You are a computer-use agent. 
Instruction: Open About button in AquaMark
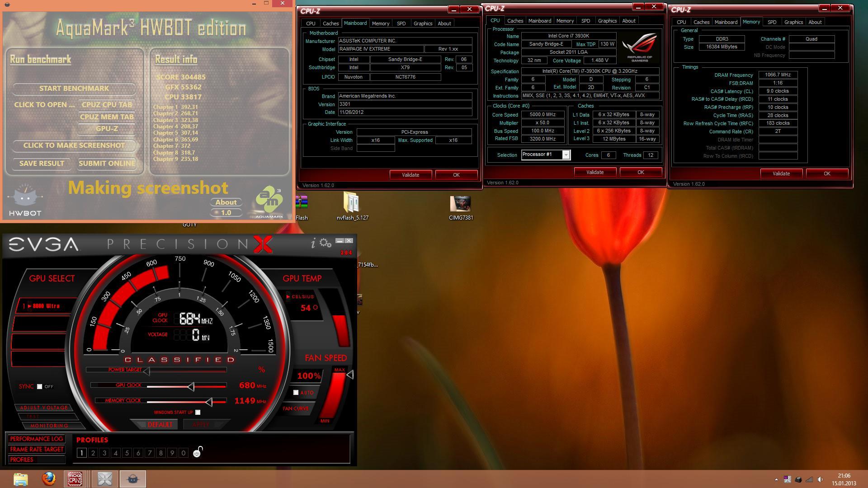(x=226, y=202)
